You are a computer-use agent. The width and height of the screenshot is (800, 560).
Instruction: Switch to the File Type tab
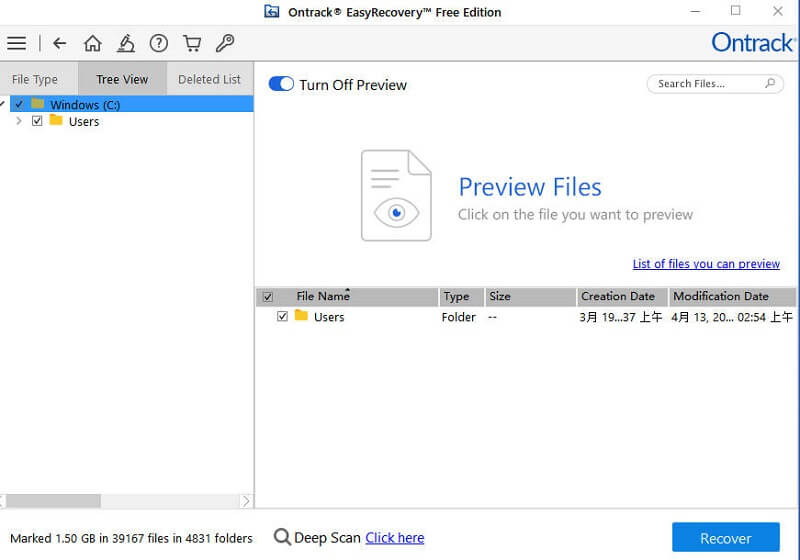pyautogui.click(x=39, y=79)
